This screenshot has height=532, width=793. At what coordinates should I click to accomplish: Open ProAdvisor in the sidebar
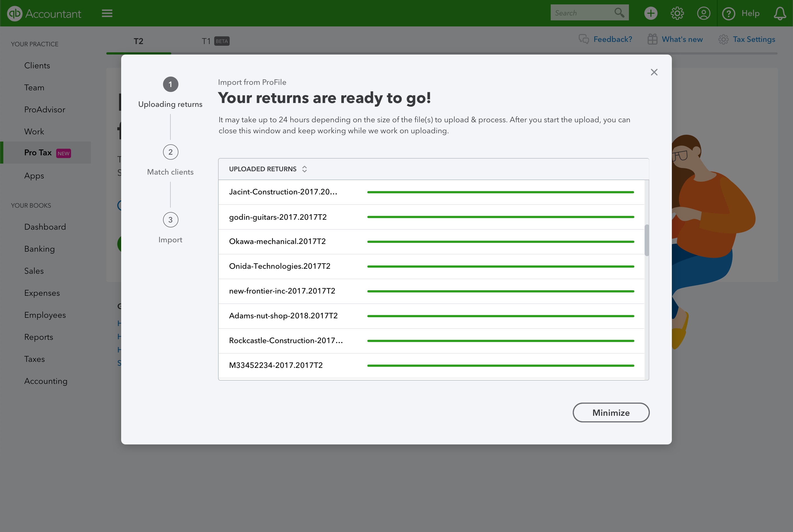(x=44, y=110)
